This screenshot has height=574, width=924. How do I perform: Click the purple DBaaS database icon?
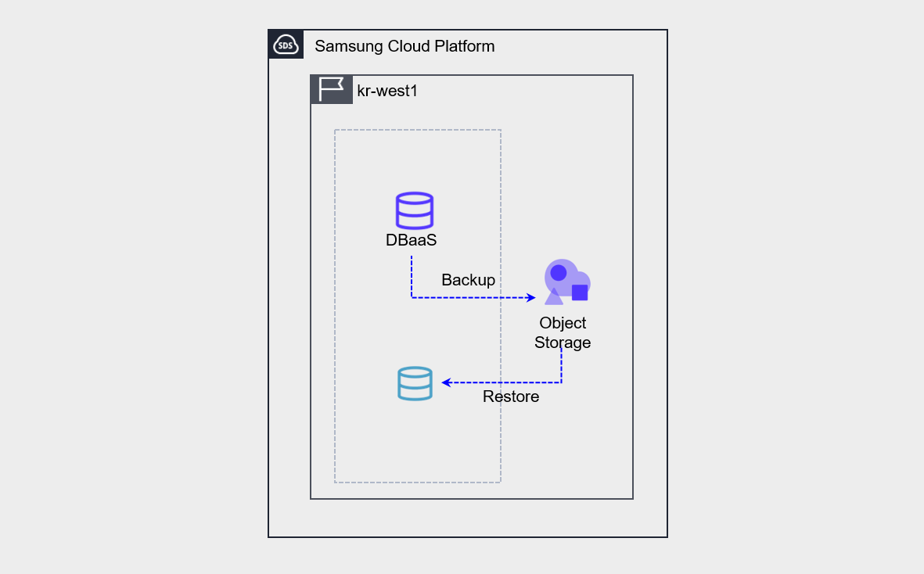414,210
